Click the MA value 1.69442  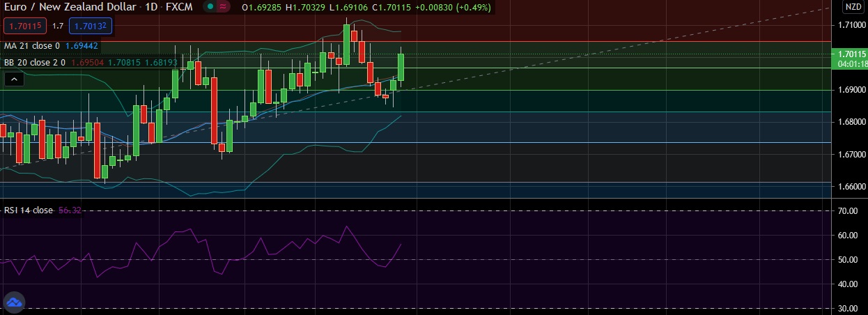coord(81,46)
